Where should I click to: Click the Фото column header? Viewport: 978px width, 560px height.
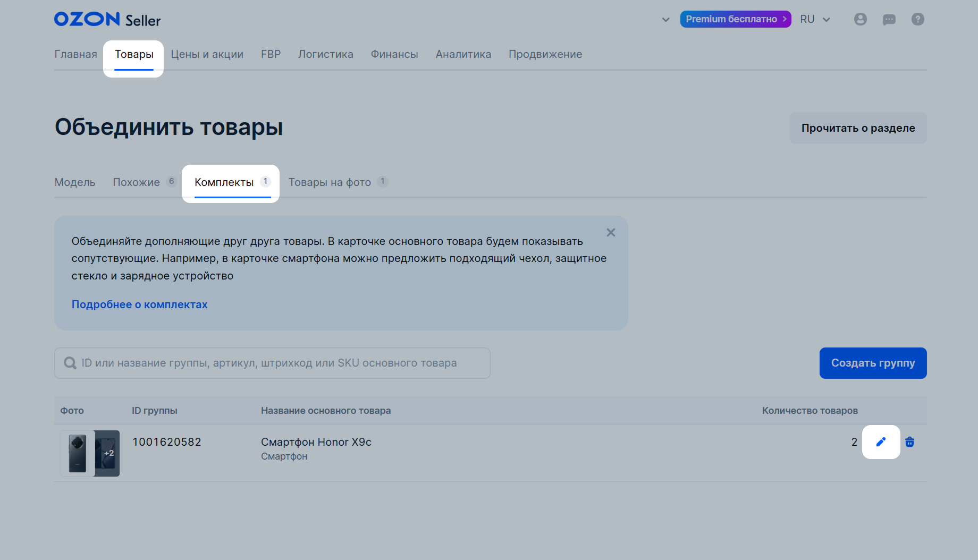point(72,411)
